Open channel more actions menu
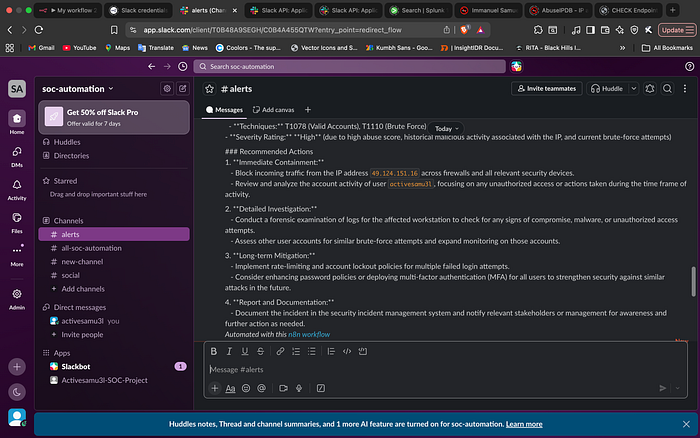The image size is (700, 438). 685,88
